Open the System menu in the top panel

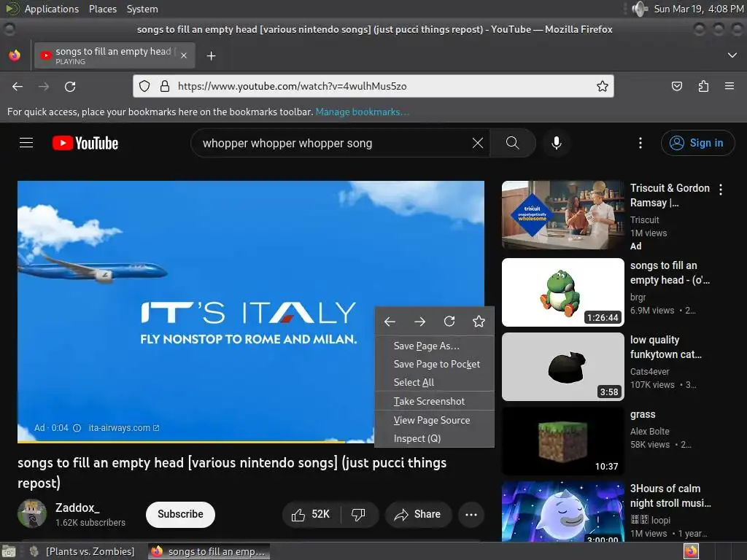[x=142, y=9]
